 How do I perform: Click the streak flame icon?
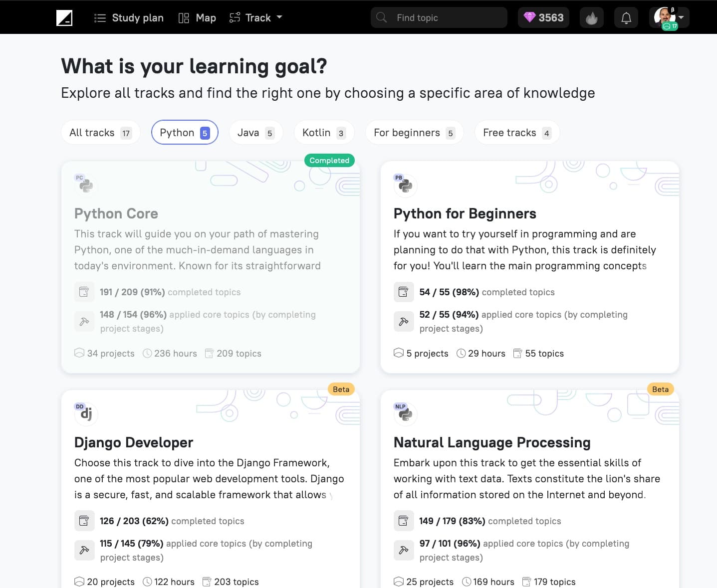[591, 18]
